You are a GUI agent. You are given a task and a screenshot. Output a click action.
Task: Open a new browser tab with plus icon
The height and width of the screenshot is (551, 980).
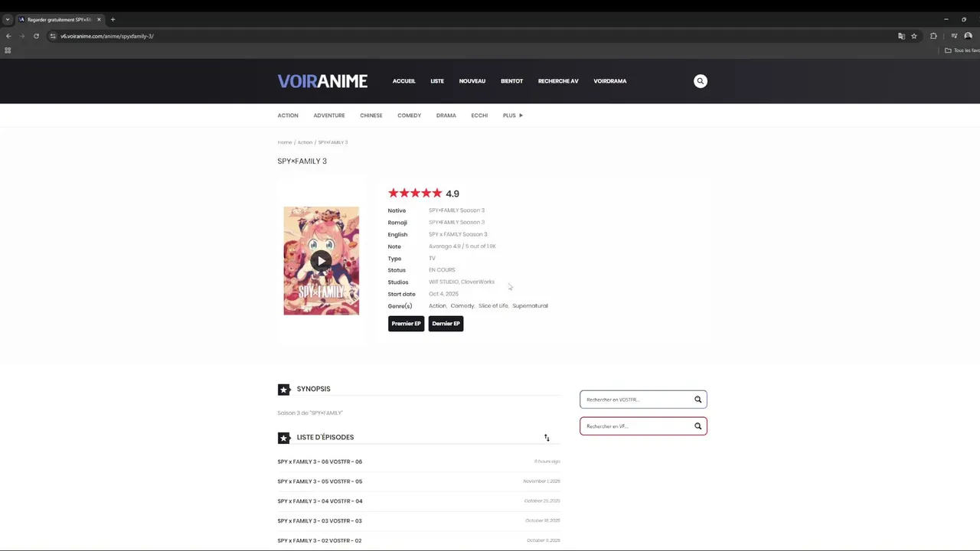click(x=113, y=19)
